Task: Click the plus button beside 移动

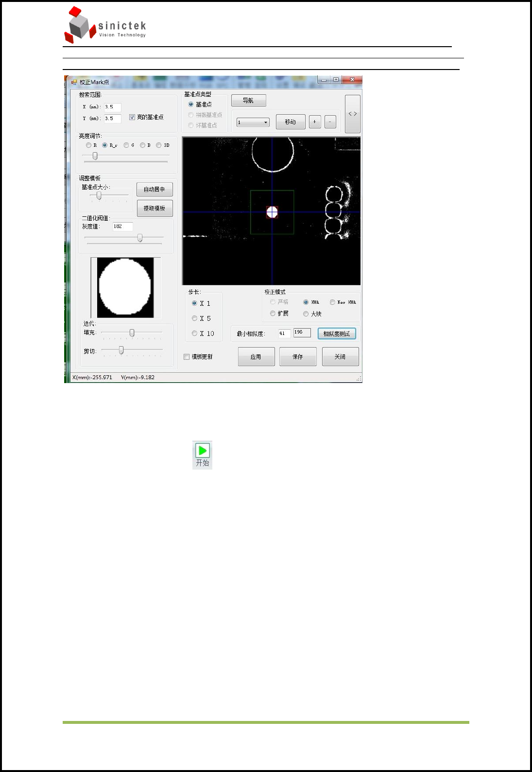Action: click(315, 122)
